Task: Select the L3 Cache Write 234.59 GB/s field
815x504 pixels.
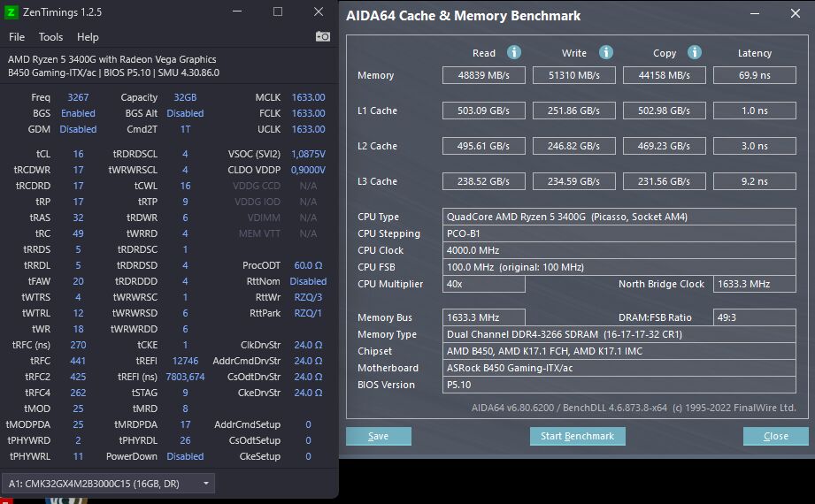Action: point(573,181)
